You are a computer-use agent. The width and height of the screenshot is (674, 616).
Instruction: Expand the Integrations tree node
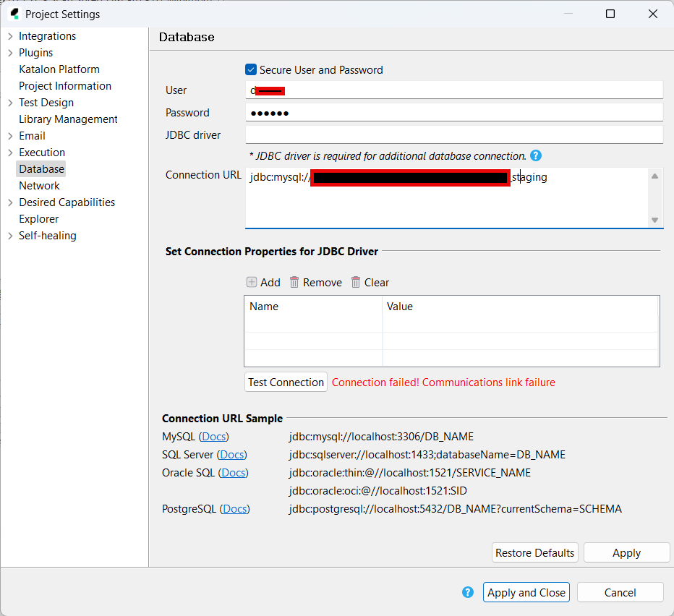10,36
